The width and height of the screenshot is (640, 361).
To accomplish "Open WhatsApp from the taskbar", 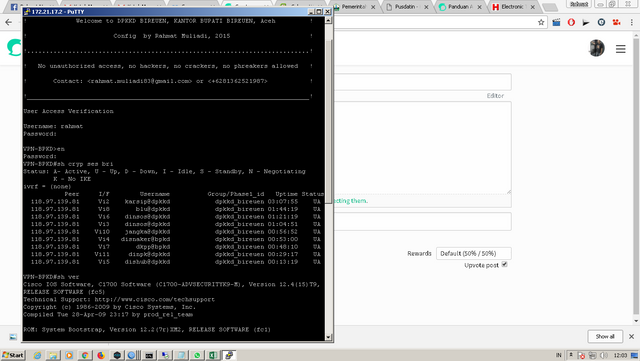I will coord(197,355).
